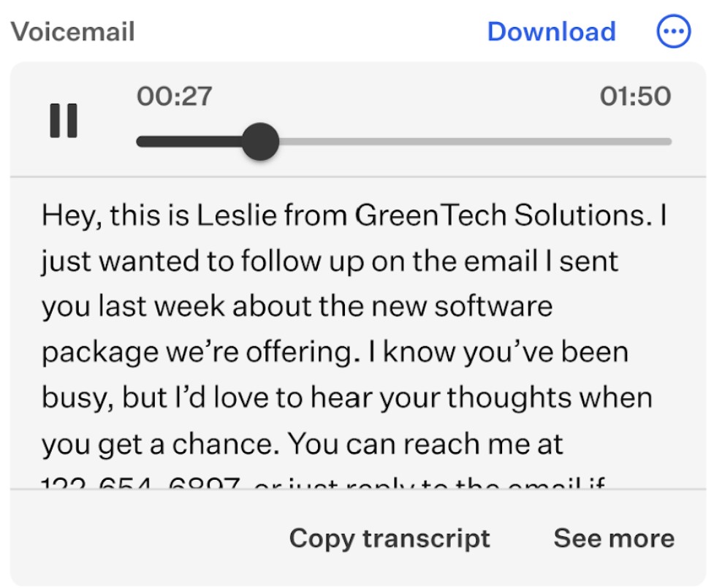Click the elapsed time 00:27 label
Viewport: 714px width, 588px height.
[175, 96]
